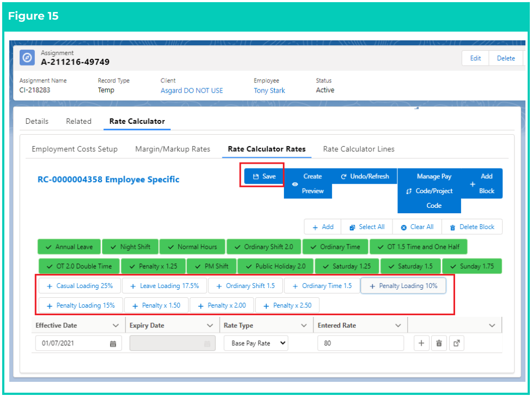The image size is (532, 396).
Task: Open client Asgard DO NOT USE link
Action: pos(192,91)
